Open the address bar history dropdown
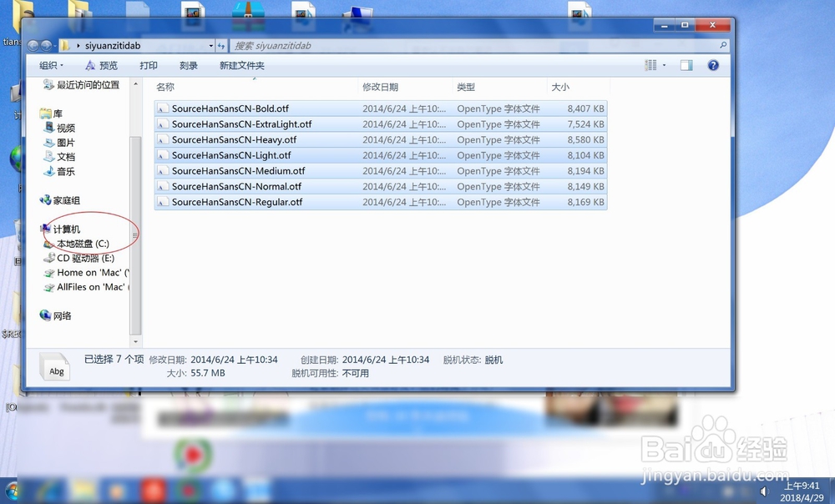Image resolution: width=835 pixels, height=504 pixels. point(211,46)
